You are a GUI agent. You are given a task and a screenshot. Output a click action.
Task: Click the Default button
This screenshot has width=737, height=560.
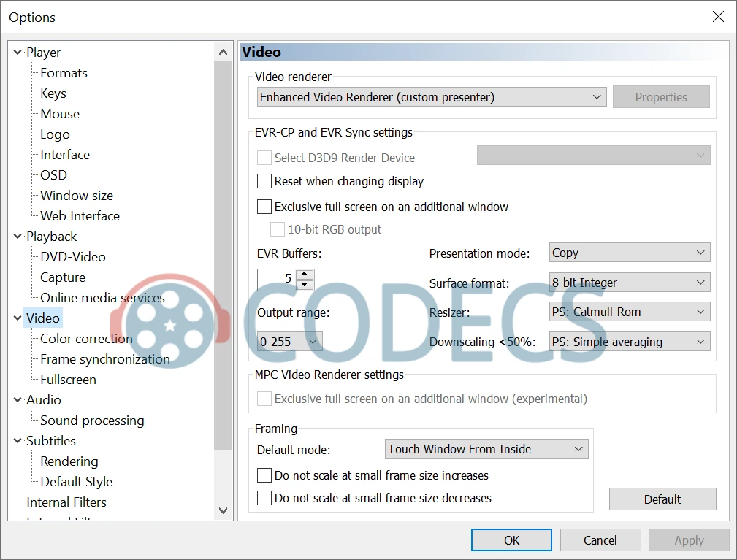click(662, 499)
